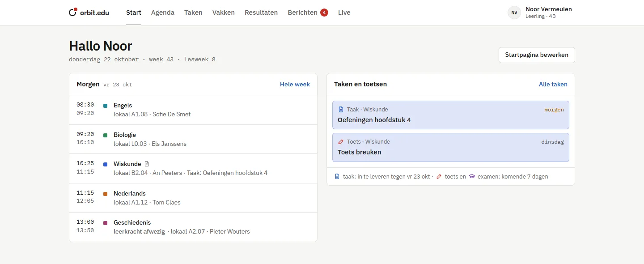Select the Geschiedenis lesson title

(x=132, y=222)
